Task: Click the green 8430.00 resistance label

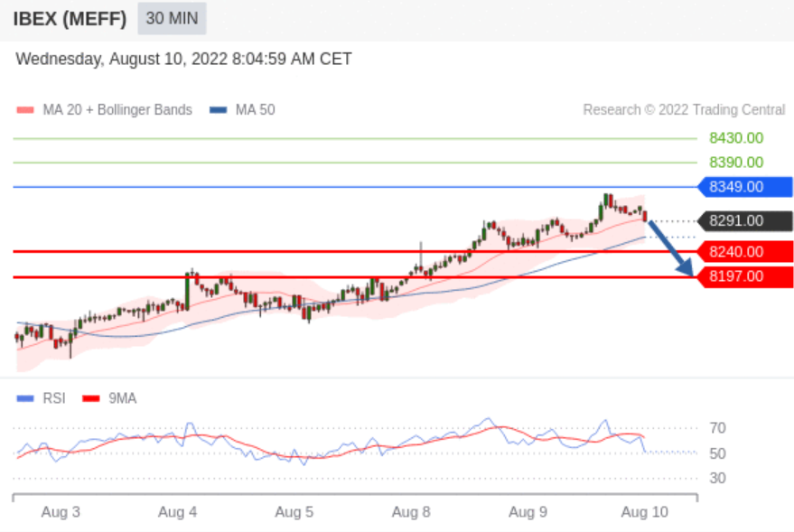Action: tap(735, 138)
